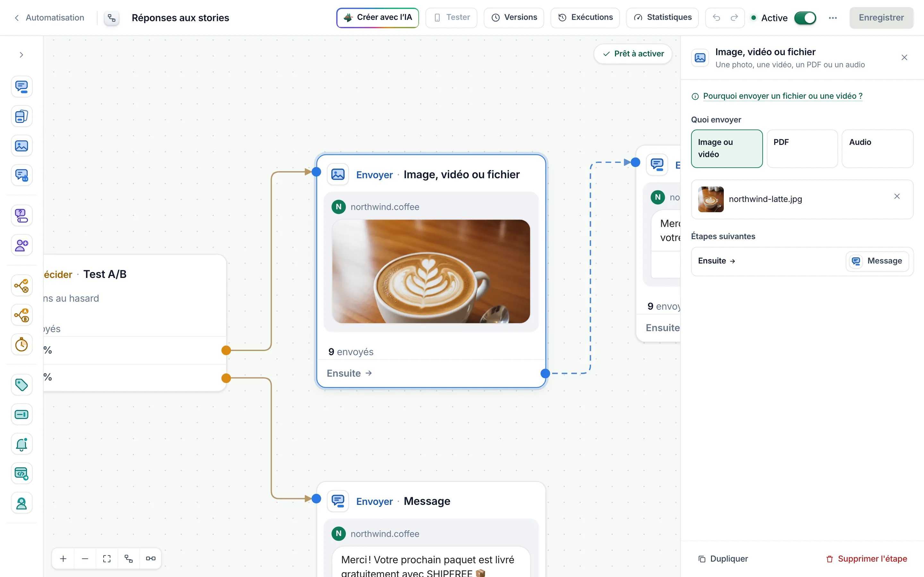Open the three-dots more options menu

click(833, 18)
